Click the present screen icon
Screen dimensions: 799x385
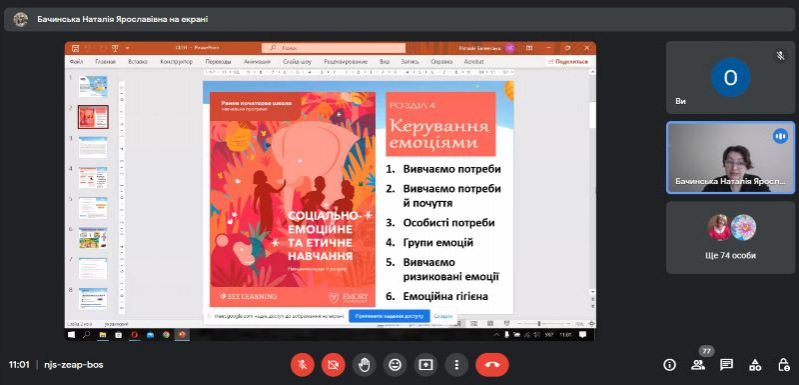(425, 365)
